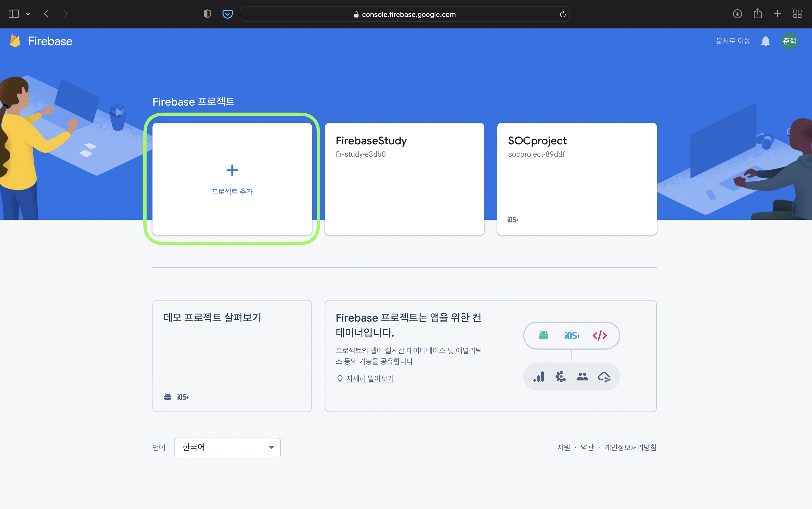Image resolution: width=812 pixels, height=509 pixels.
Task: Go back with the browser back arrow
Action: pos(47,14)
